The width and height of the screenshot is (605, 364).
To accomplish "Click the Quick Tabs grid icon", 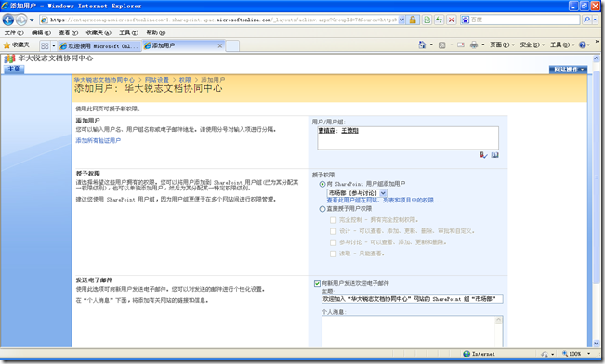I will click(45, 45).
